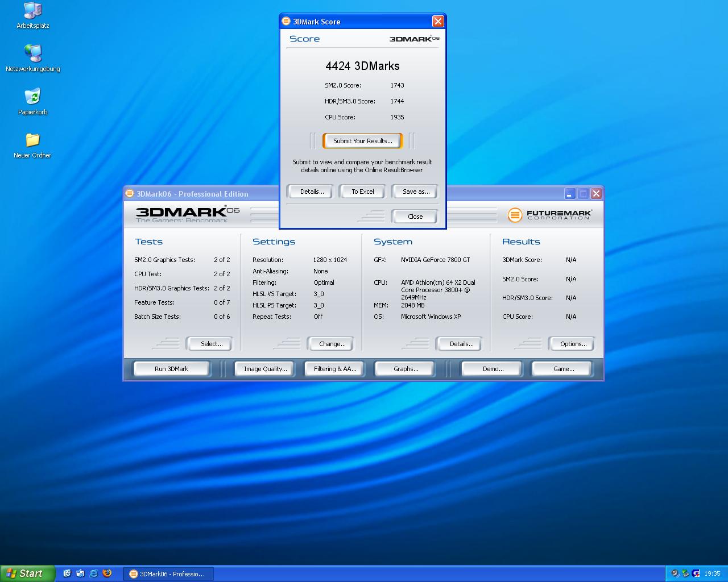Close the 3DMark06 main window
Screen dimensions: 728x582
coord(596,194)
